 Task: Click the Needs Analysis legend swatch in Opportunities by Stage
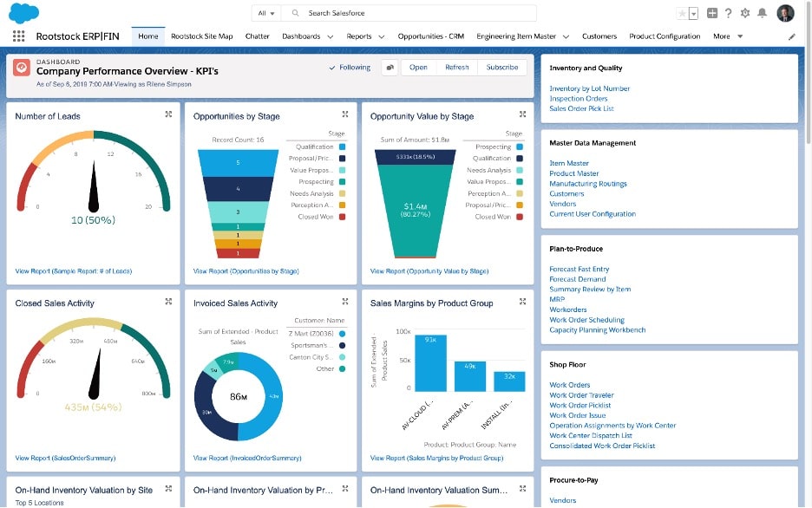(342, 193)
